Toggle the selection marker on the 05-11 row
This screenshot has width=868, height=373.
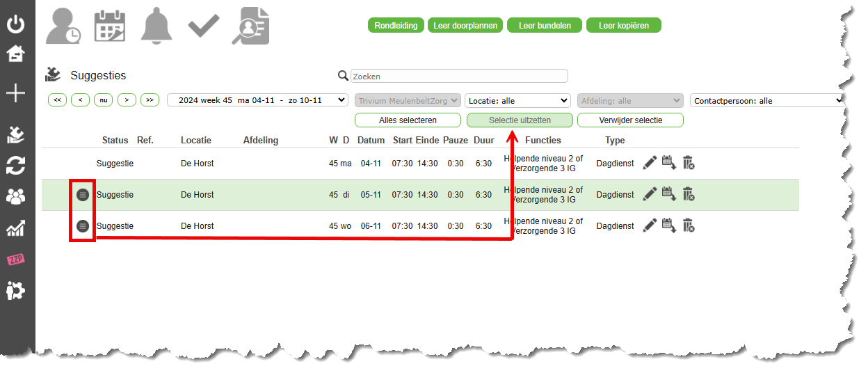coord(83,195)
